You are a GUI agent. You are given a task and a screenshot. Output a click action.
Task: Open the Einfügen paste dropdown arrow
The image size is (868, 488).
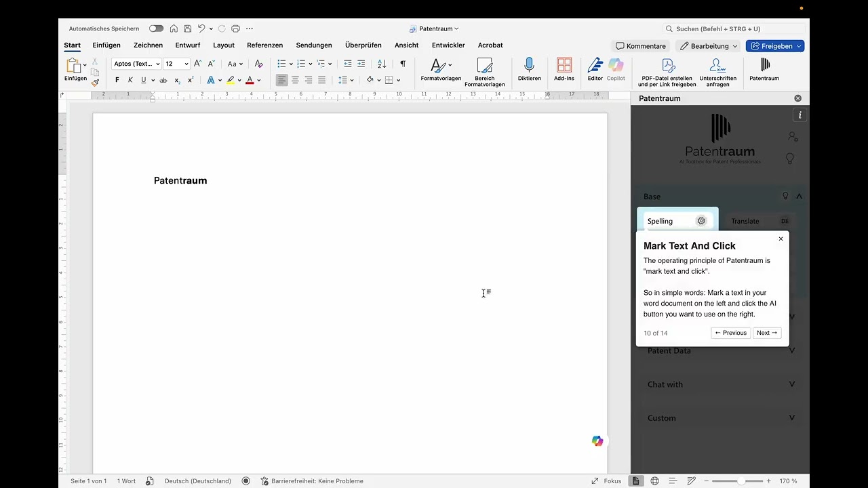point(85,65)
